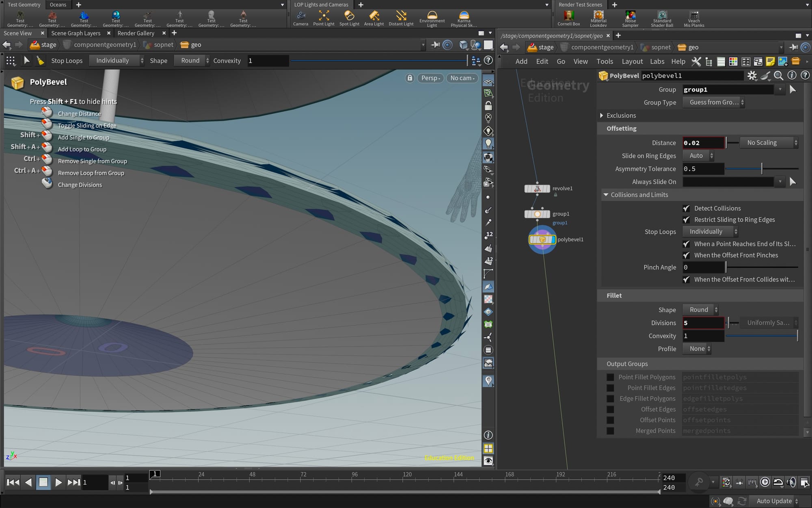Click the Karma Physical Sky shelf tool
This screenshot has height=508, width=812.
pos(464,18)
